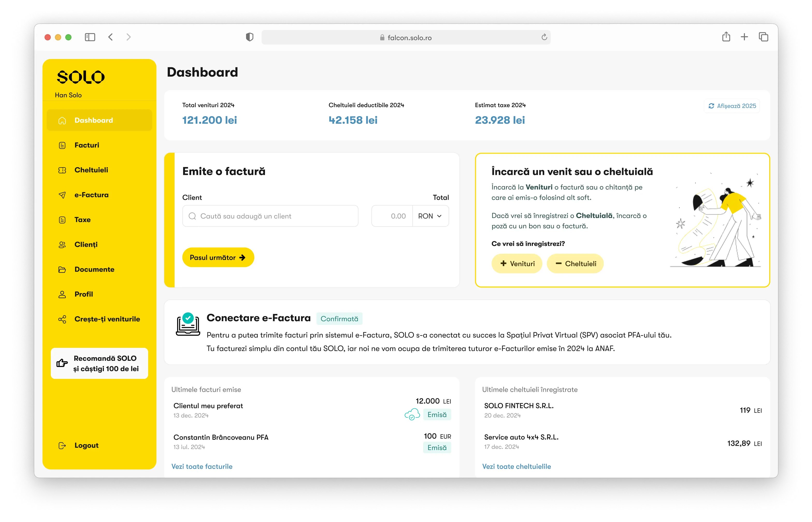Reload the page with the refresh icon
The image size is (812, 522).
point(544,37)
